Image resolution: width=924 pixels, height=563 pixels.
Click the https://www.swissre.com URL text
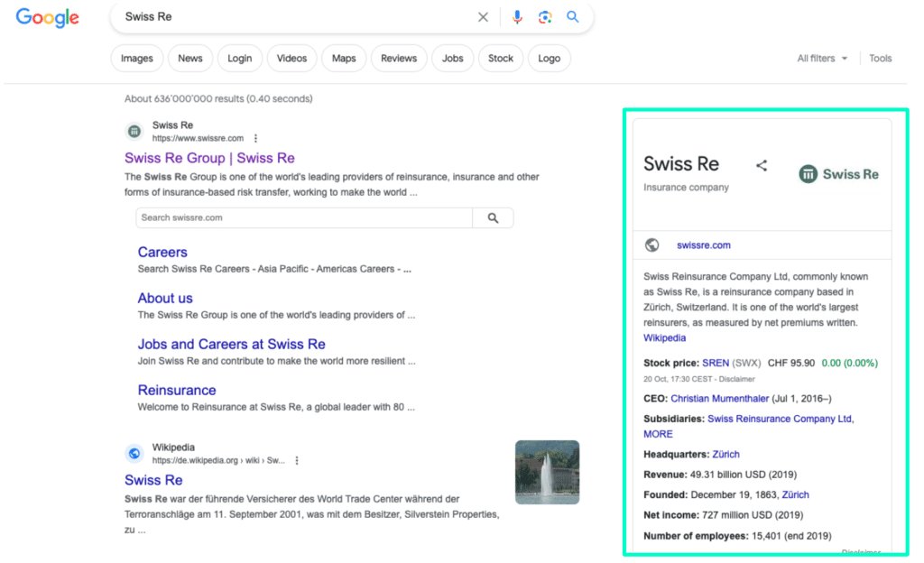[198, 138]
